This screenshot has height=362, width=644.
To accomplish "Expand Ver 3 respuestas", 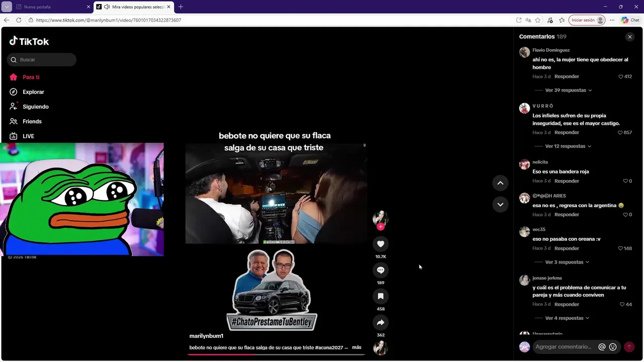I will click(567, 262).
